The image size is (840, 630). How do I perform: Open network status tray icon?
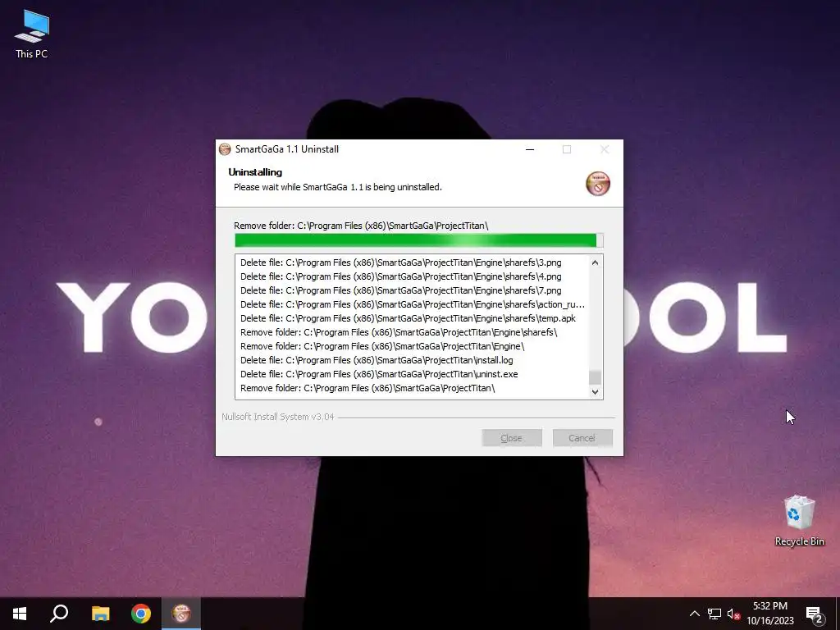(x=714, y=614)
